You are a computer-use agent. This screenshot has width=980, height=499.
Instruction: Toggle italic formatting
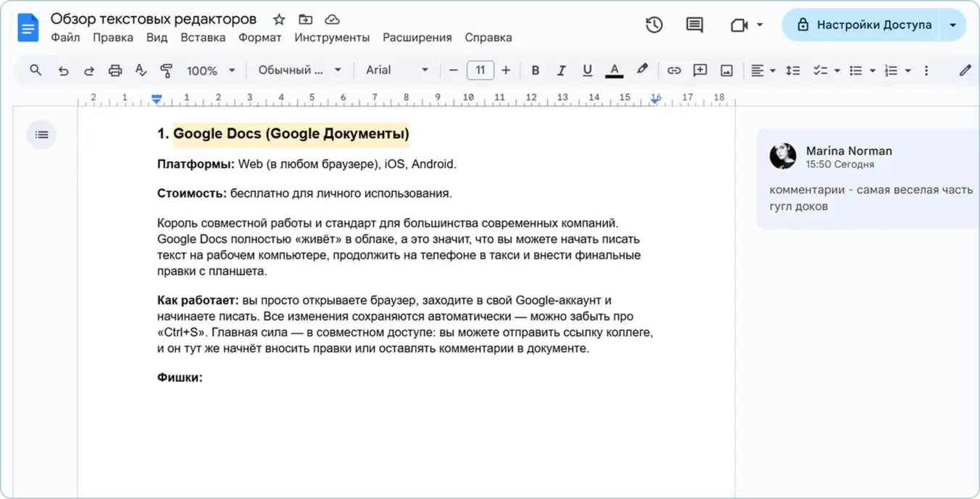click(x=561, y=70)
